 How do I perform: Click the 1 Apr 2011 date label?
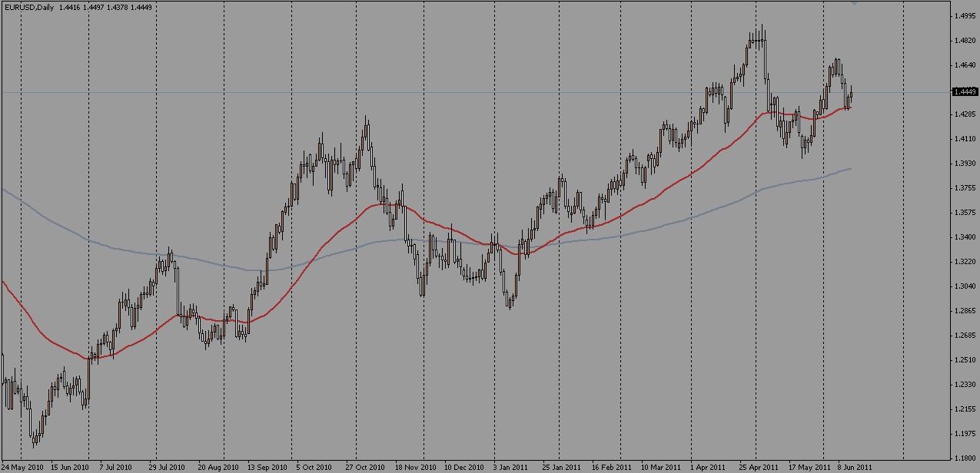pyautogui.click(x=707, y=467)
